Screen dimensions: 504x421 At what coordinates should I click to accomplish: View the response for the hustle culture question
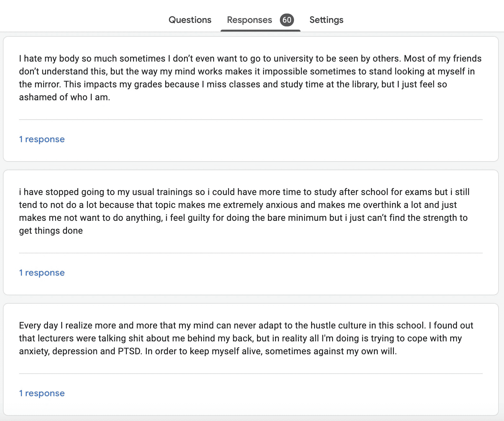point(42,393)
